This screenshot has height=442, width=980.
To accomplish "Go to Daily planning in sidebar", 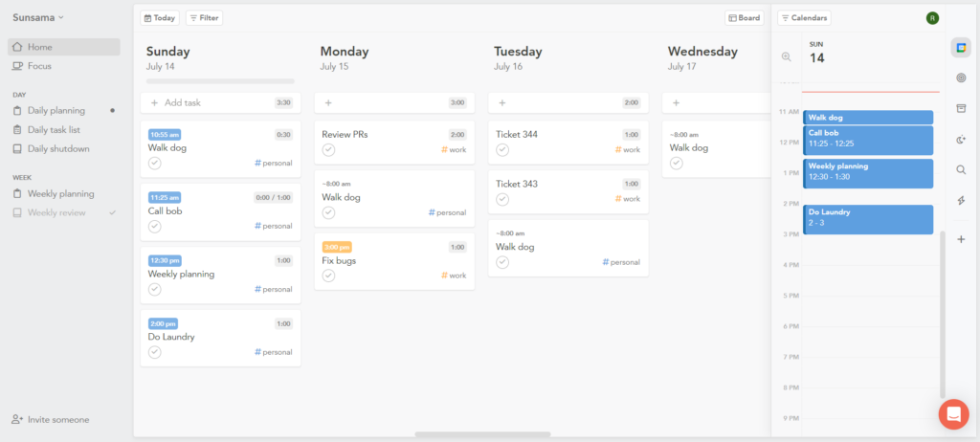I will (x=56, y=110).
